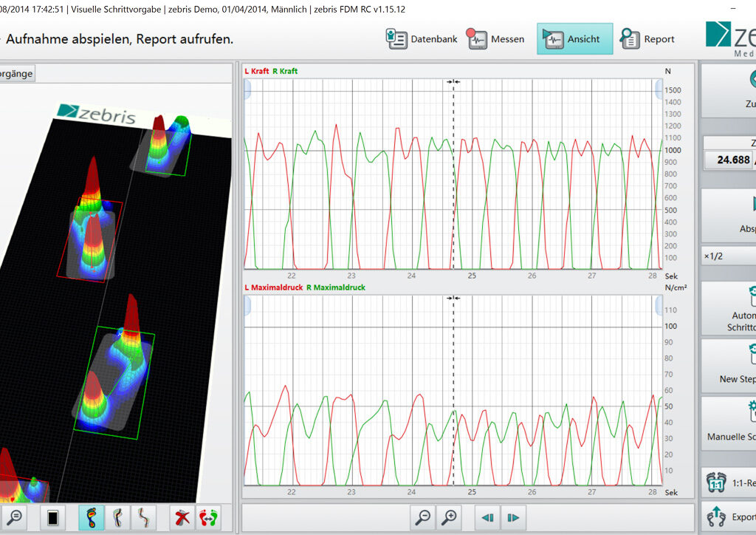Click the red X delete footprint icon
Image resolution: width=756 pixels, height=535 pixels.
click(182, 518)
